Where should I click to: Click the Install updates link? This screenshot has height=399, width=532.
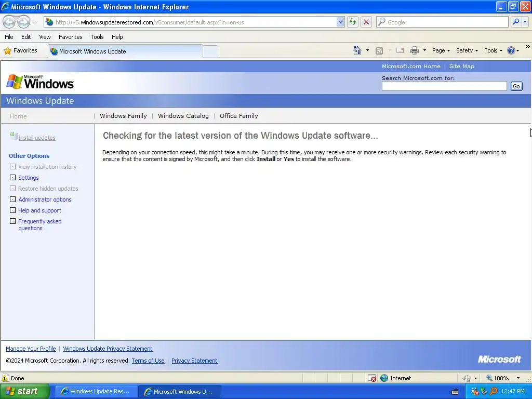coord(37,138)
